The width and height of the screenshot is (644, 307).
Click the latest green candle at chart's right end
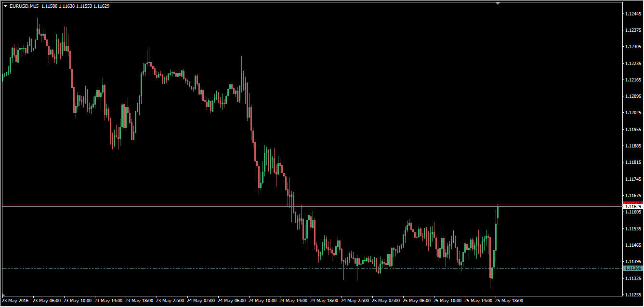click(x=498, y=212)
